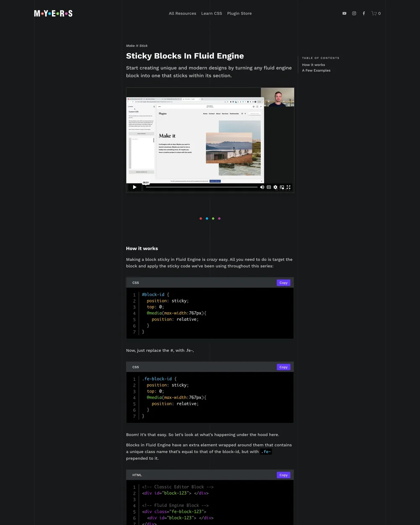The image size is (420, 525).
Task: Seek along the video progress bar
Action: pos(202,187)
